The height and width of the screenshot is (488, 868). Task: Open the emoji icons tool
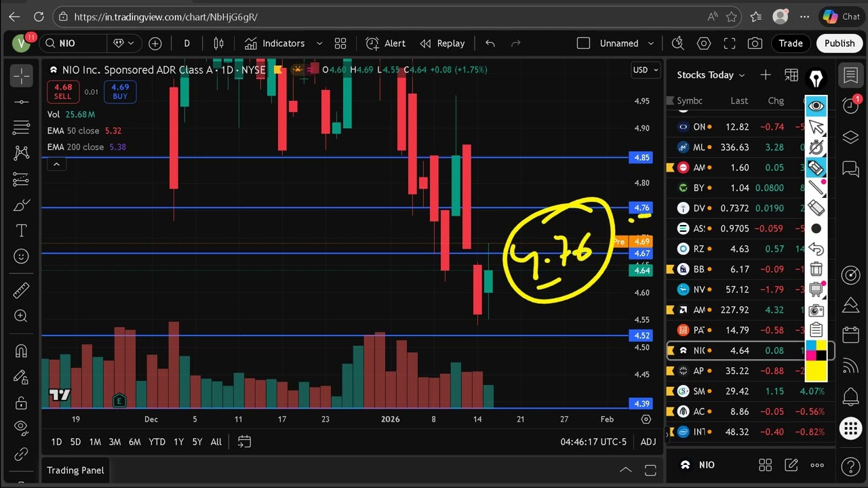(x=21, y=257)
